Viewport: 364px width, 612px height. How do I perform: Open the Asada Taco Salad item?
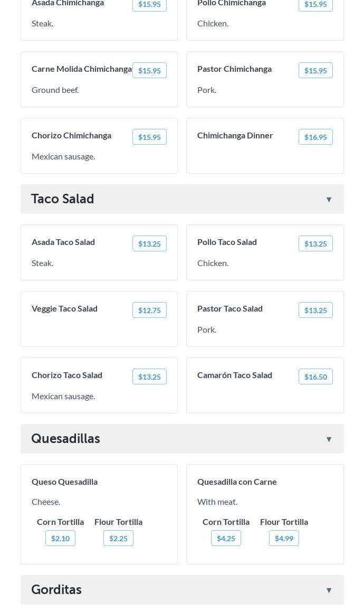coord(63,242)
